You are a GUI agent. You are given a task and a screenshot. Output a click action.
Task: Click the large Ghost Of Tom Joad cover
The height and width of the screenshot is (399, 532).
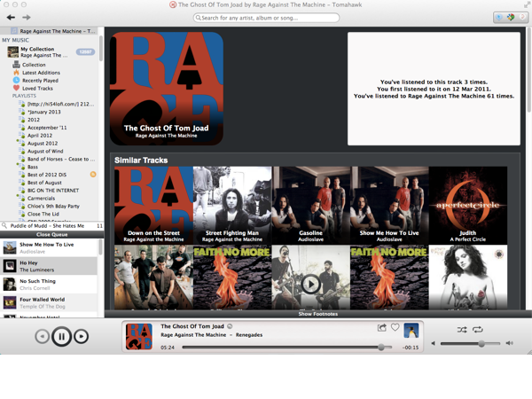click(x=167, y=89)
